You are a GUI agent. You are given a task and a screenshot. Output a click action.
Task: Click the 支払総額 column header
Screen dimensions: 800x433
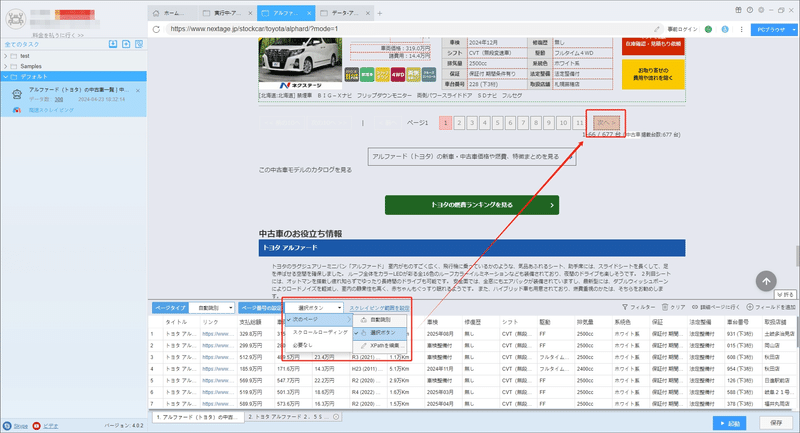tap(250, 322)
